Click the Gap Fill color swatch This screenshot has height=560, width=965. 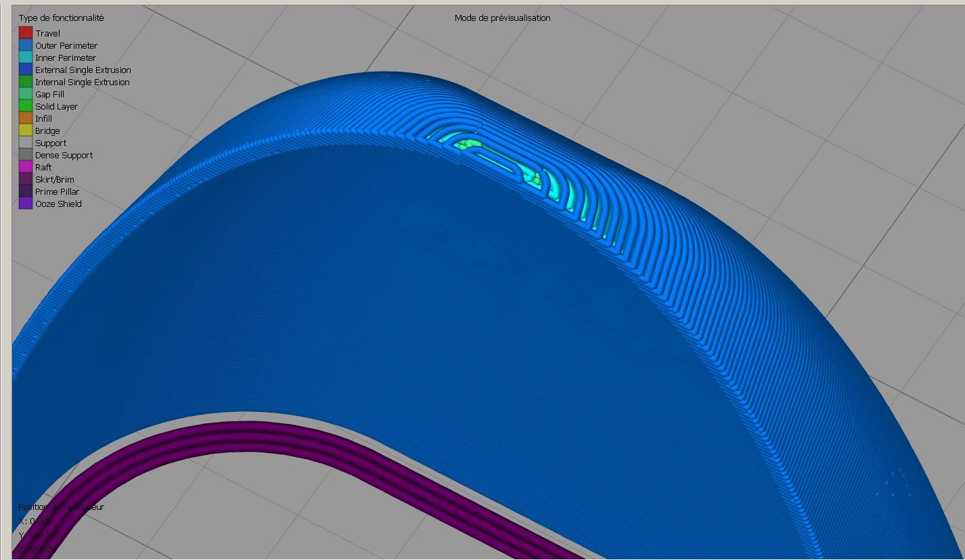point(26,93)
